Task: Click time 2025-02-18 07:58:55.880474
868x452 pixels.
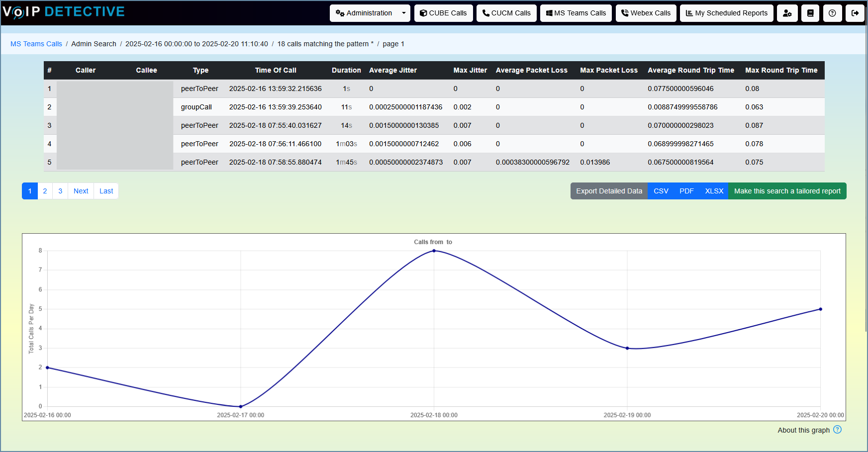Action: 276,162
